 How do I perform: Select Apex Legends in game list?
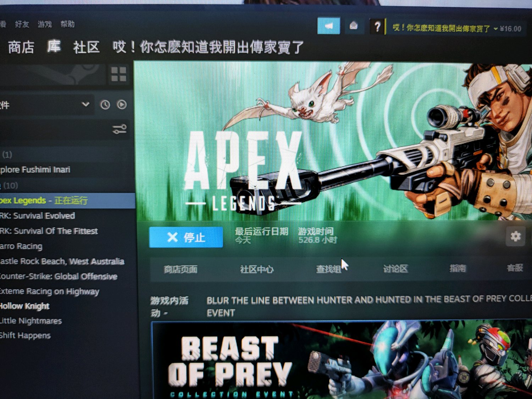[67, 200]
